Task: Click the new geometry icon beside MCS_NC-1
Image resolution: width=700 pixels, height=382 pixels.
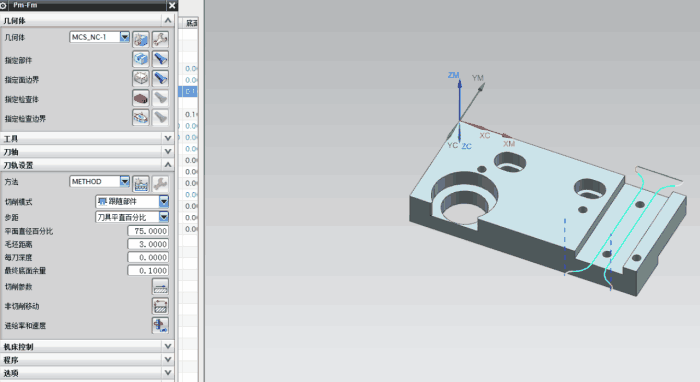Action: tap(141, 39)
